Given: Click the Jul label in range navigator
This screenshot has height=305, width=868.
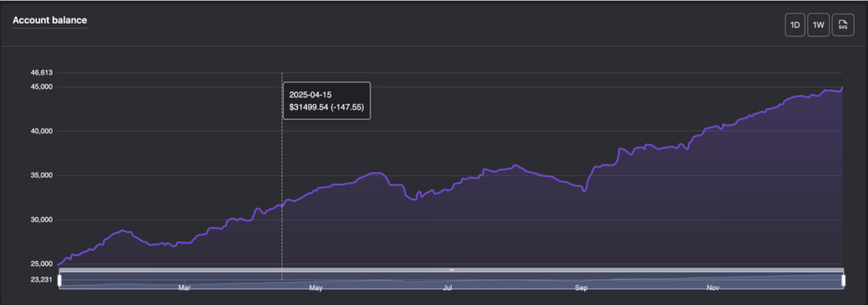Looking at the screenshot, I should pos(448,288).
